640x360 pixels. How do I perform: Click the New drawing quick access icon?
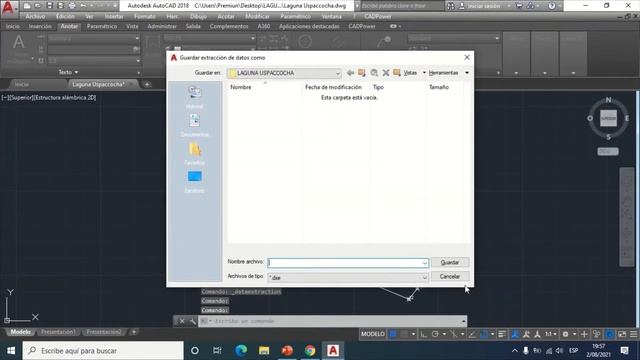coord(27,6)
